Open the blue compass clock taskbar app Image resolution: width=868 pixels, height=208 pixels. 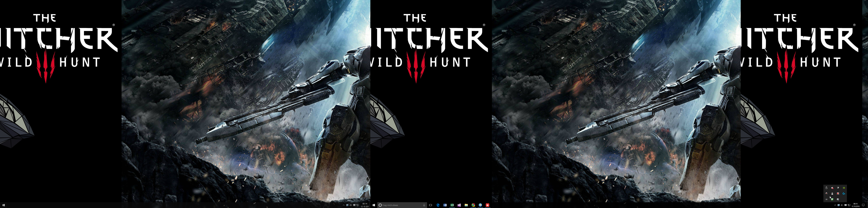click(x=480, y=205)
